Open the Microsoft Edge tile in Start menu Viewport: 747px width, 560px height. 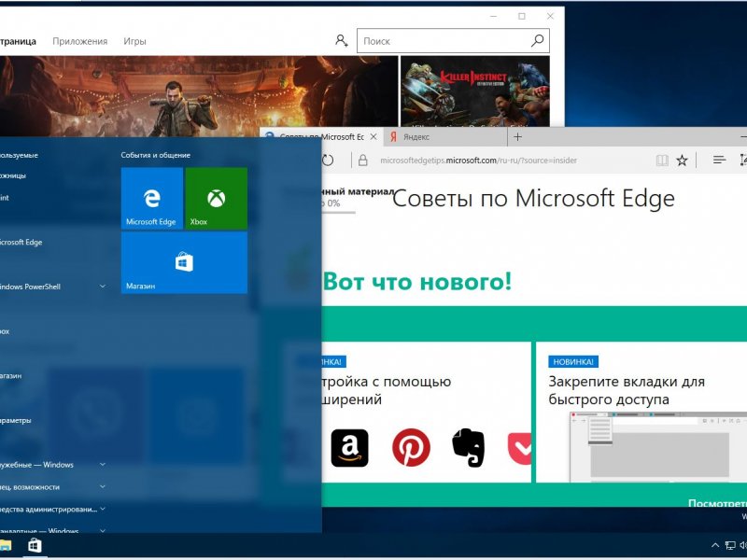pos(152,199)
